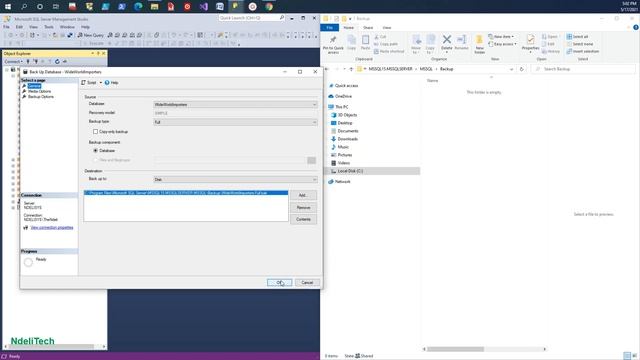640x360 pixels.
Task: Click the New folder icon
Action: point(479,39)
